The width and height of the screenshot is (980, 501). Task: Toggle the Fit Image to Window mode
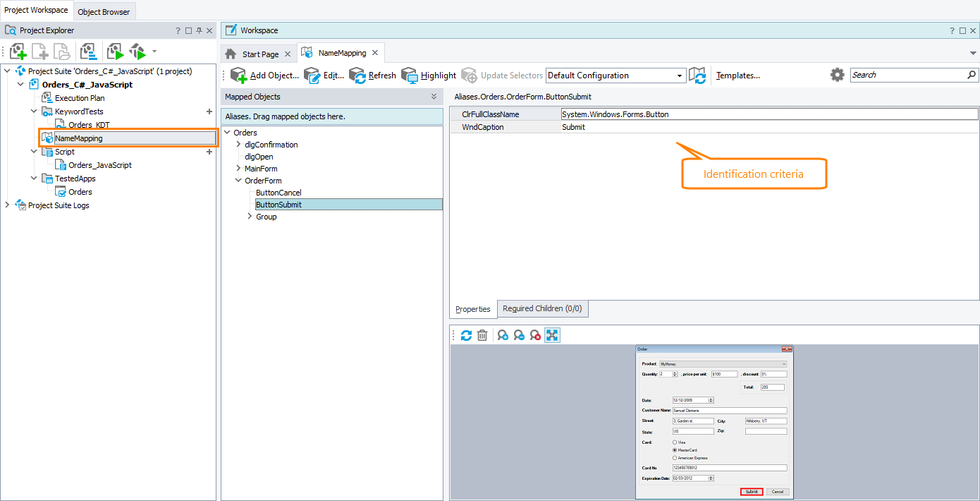coord(552,334)
